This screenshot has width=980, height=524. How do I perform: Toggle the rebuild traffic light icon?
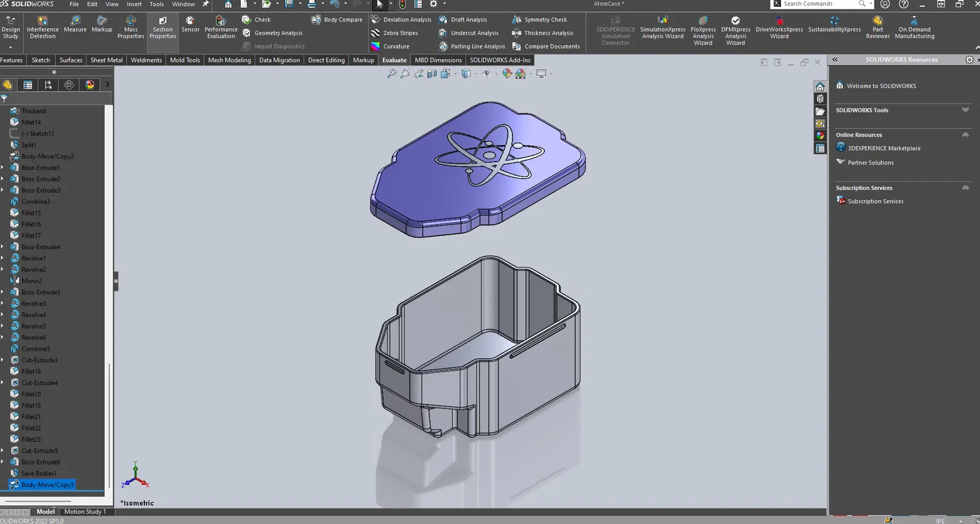[402, 4]
